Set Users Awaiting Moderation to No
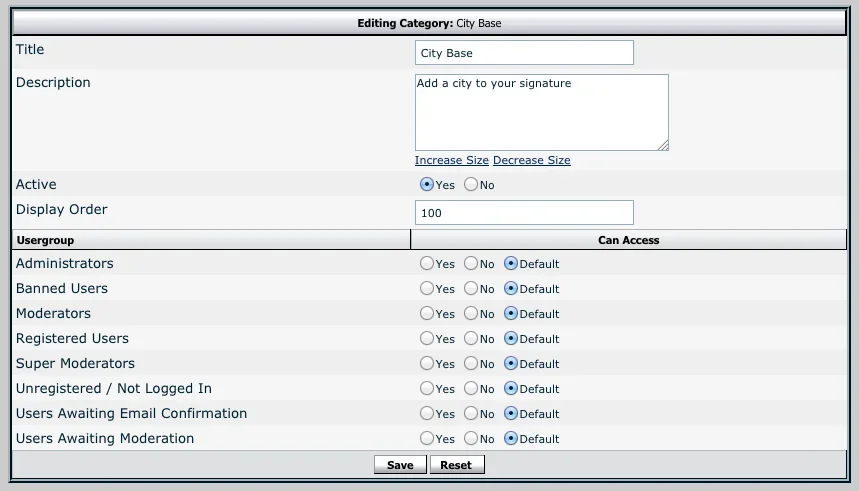Viewport: 859px width, 491px height. pyautogui.click(x=470, y=439)
